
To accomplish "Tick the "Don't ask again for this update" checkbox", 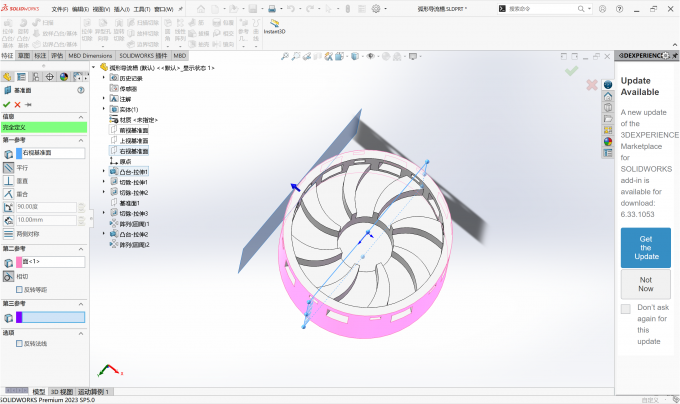I will pyautogui.click(x=625, y=309).
